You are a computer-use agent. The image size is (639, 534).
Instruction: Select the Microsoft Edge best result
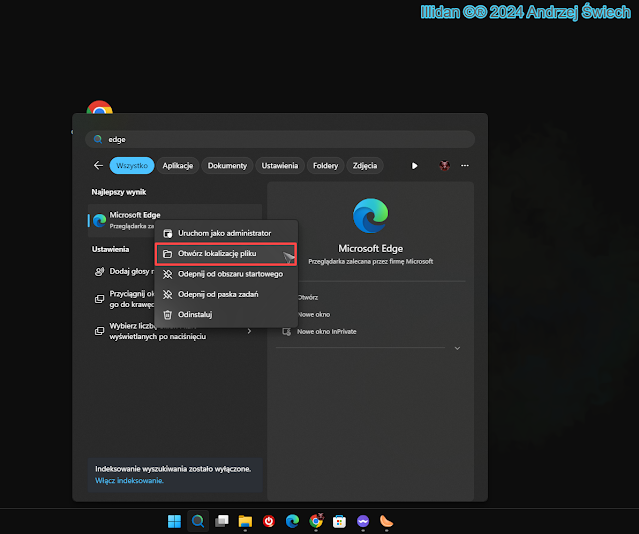174,220
